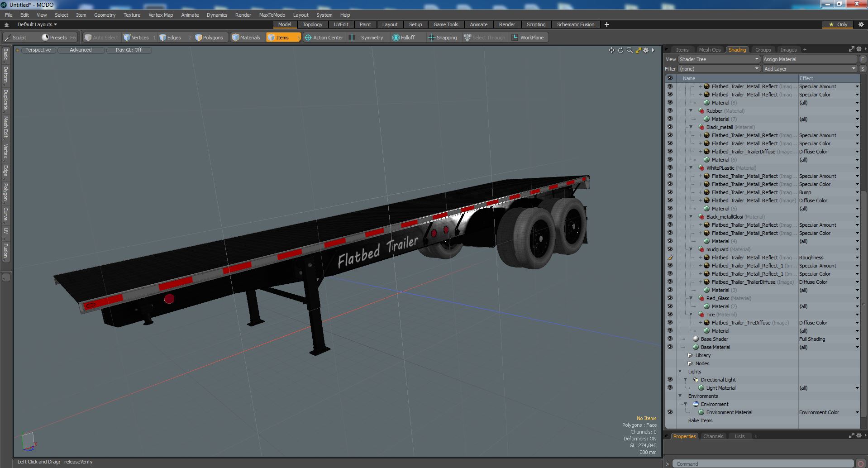Switch to the UVEdit layout tab

pos(341,24)
